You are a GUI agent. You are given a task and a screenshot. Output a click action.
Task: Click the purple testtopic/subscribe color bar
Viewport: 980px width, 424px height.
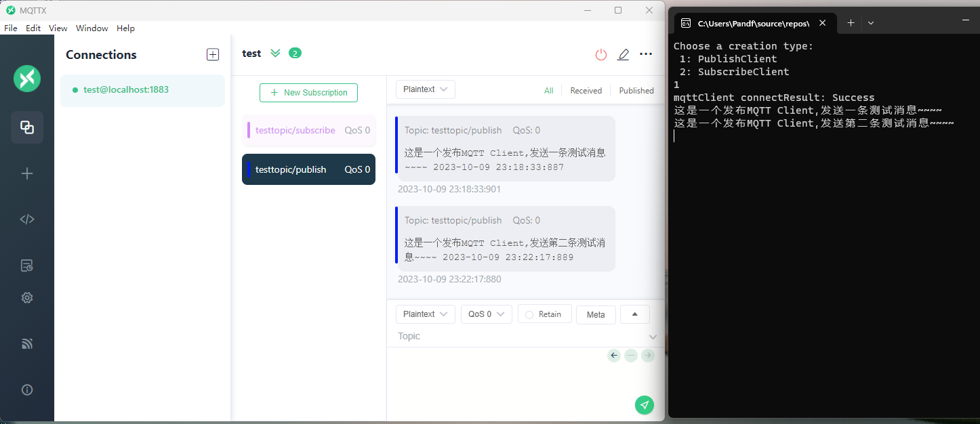(x=249, y=130)
